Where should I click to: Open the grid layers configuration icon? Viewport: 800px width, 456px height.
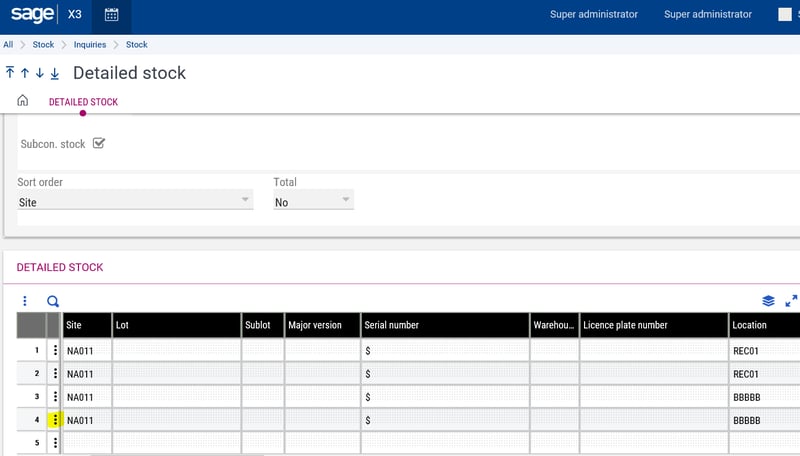(768, 301)
